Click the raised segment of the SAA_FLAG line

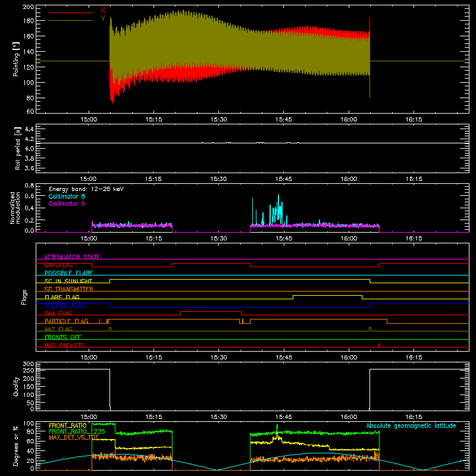(211, 311)
